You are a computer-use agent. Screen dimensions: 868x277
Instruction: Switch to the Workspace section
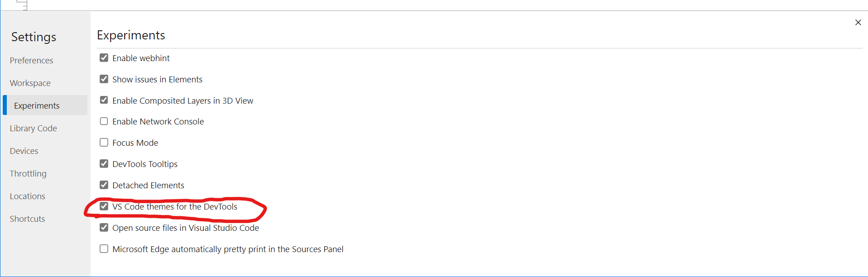click(x=30, y=83)
